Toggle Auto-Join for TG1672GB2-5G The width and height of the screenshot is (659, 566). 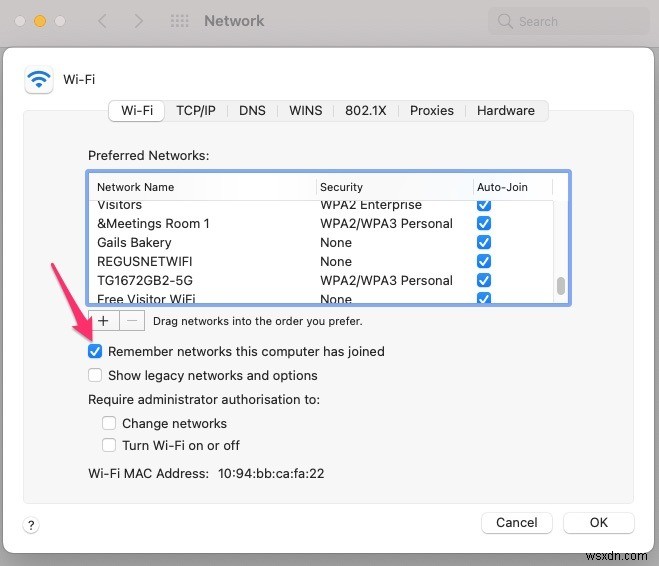[484, 280]
